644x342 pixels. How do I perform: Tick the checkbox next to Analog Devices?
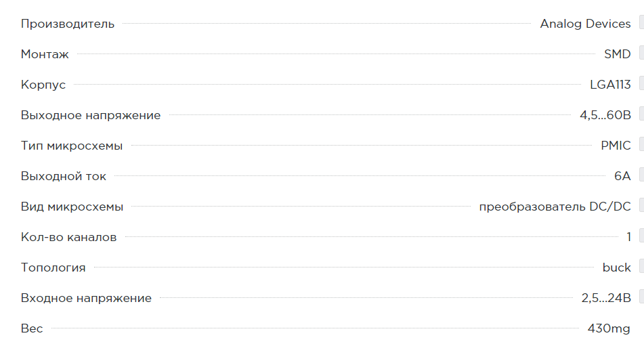642,22
